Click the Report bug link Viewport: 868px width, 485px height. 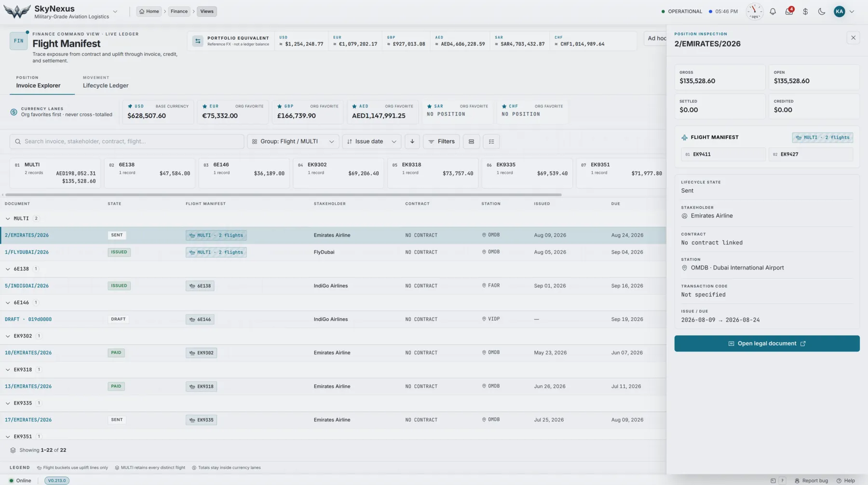[811, 481]
